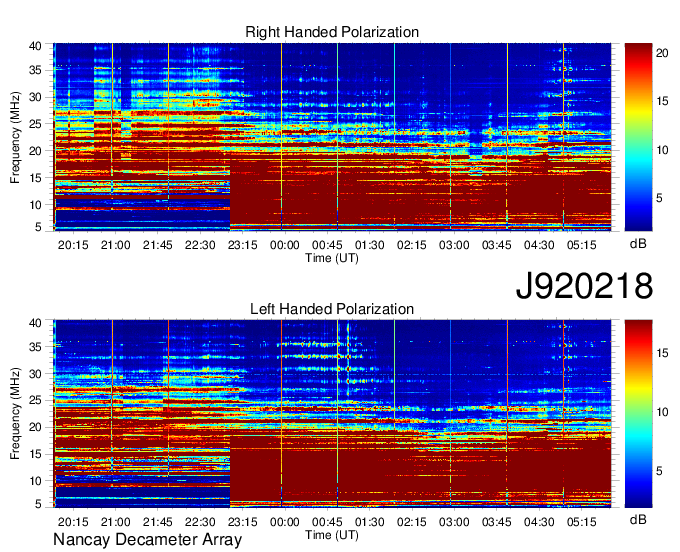This screenshot has height=552, width=680.
Task: Click the 10 MHz tick on Left Handed frequency axis
Action: [x=35, y=481]
